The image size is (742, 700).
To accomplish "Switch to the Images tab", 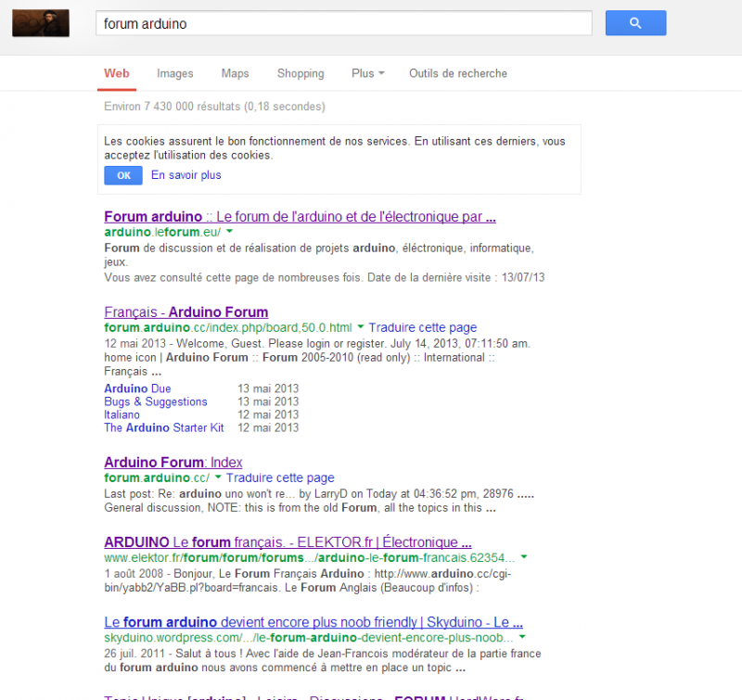I will (x=175, y=73).
